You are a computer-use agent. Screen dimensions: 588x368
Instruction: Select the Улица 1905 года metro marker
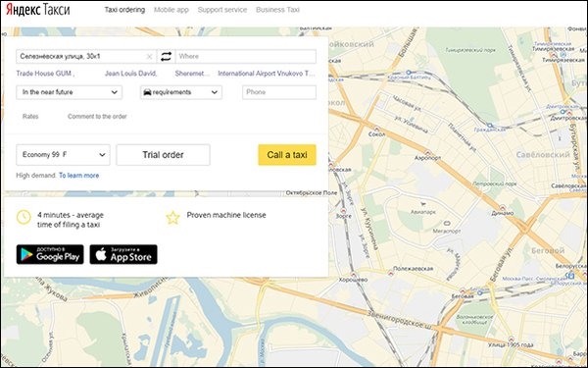coord(511,339)
